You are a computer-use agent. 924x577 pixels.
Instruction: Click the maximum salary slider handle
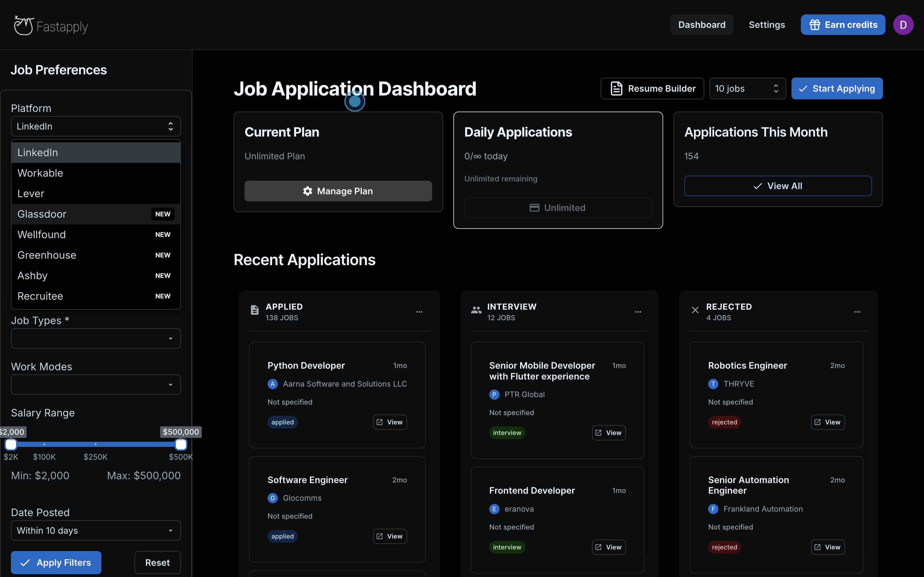pyautogui.click(x=181, y=444)
